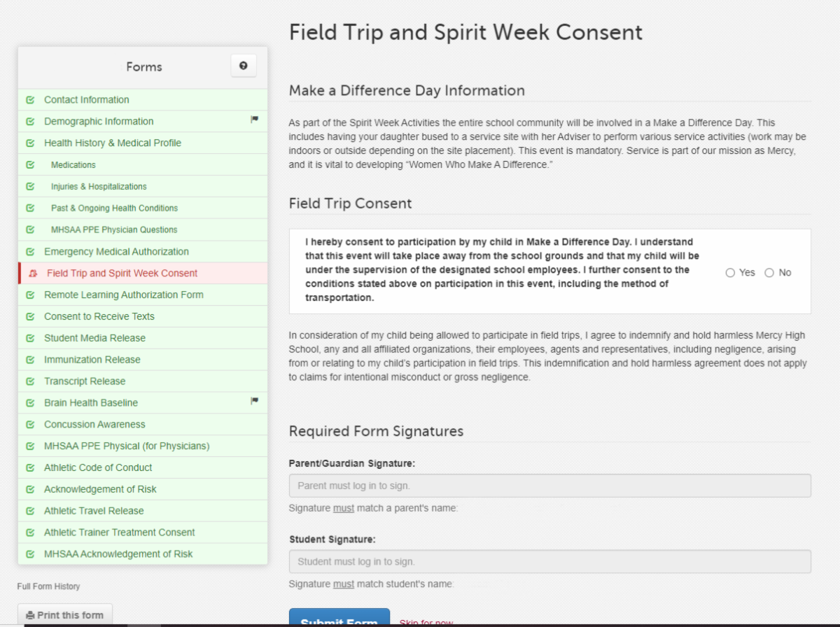Screen dimensions: 840x627
Task: Click the Print this form button
Action: click(65, 615)
